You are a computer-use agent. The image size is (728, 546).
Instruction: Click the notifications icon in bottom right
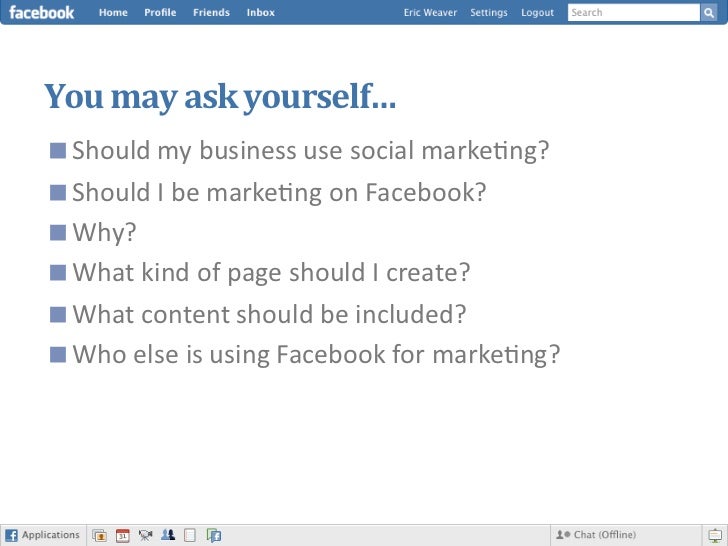[x=715, y=535]
